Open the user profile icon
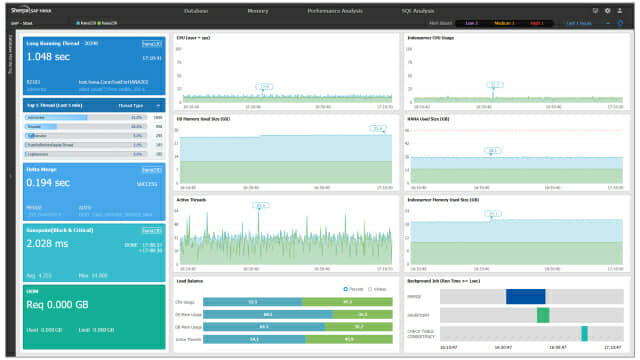 [x=620, y=11]
